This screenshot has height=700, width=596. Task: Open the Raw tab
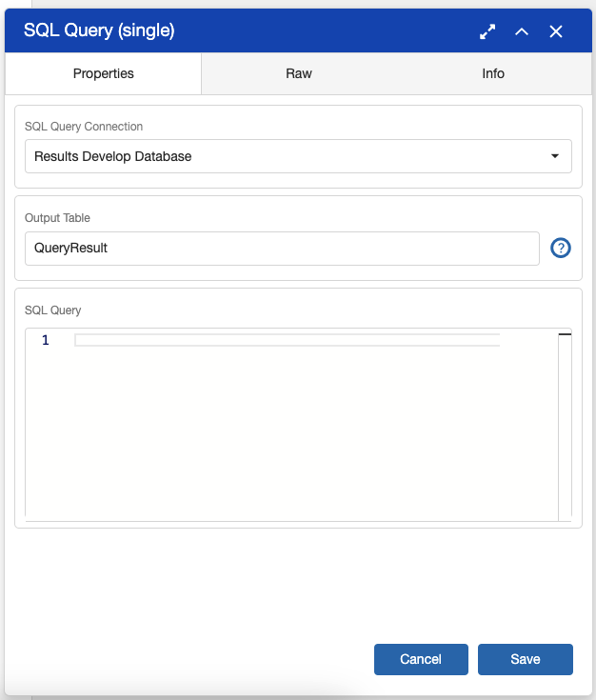[x=298, y=73]
